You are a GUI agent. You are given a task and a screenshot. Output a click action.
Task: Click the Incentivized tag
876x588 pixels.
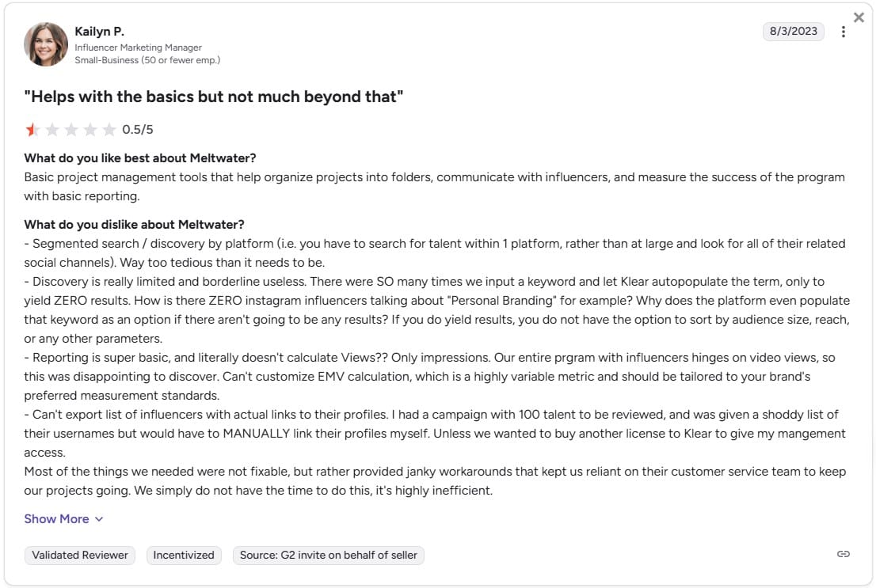pyautogui.click(x=184, y=555)
